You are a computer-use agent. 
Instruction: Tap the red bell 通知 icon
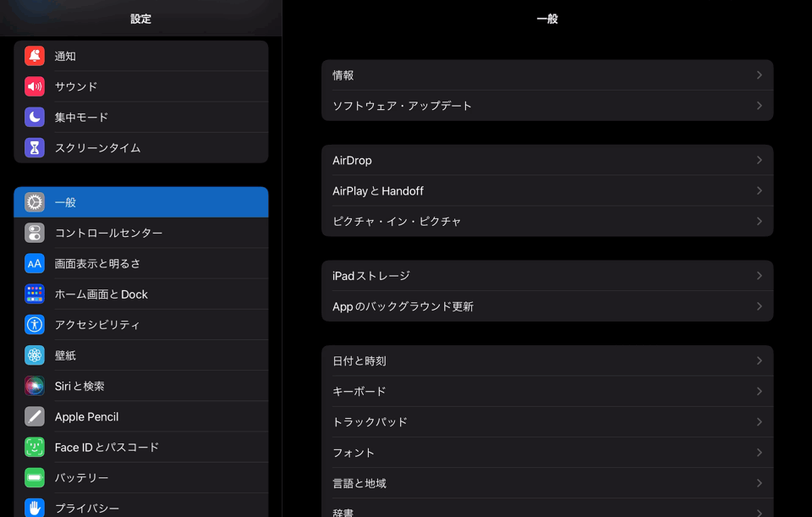[x=35, y=56]
